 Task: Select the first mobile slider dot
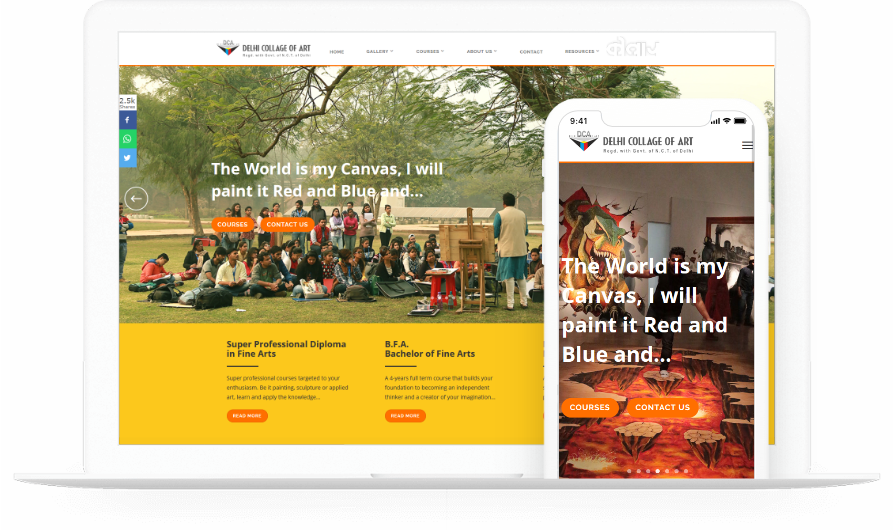point(629,471)
